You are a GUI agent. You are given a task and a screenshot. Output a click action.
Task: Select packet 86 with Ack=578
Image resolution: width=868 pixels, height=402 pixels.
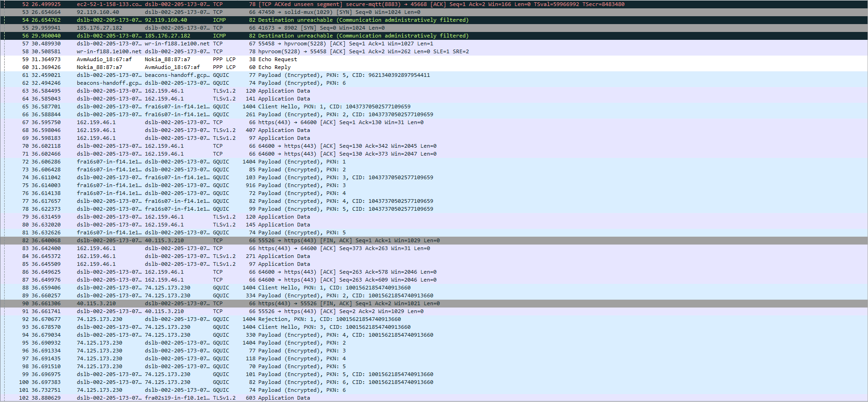click(x=434, y=272)
